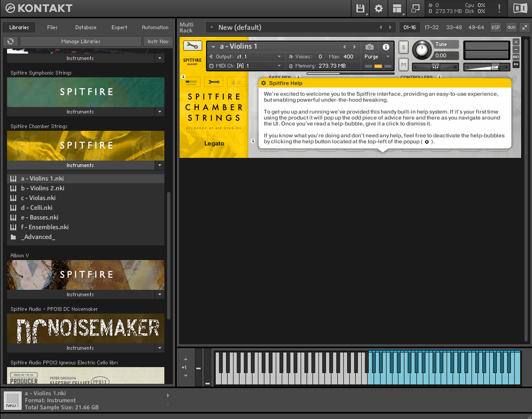Image resolution: width=532 pixels, height=419 pixels.
Task: Click the snapshot camera icon
Action: point(369,47)
